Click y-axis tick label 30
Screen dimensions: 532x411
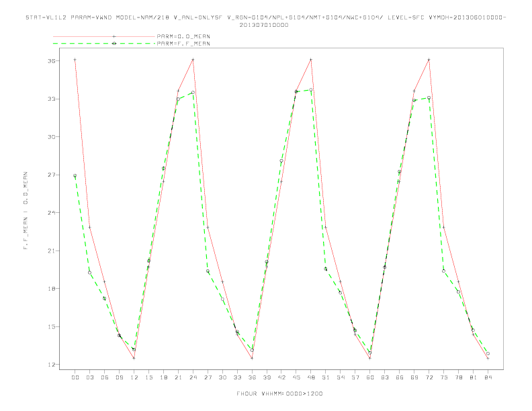click(52, 137)
